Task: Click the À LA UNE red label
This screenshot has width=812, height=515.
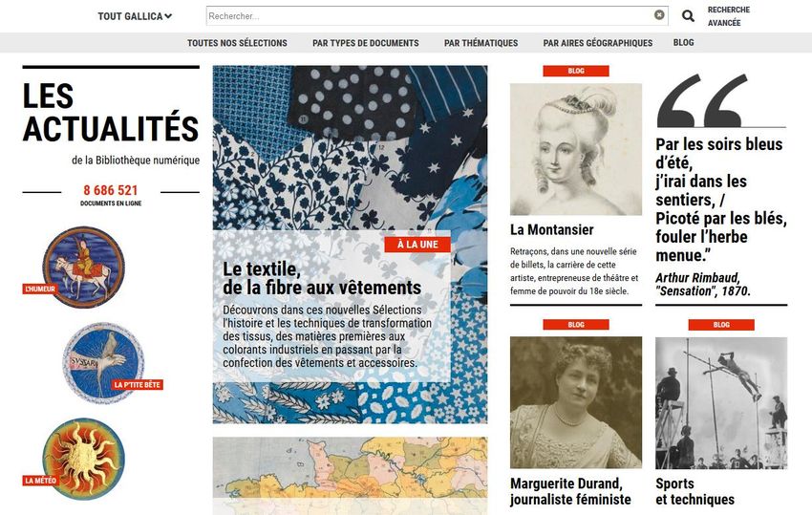Action: click(x=417, y=245)
